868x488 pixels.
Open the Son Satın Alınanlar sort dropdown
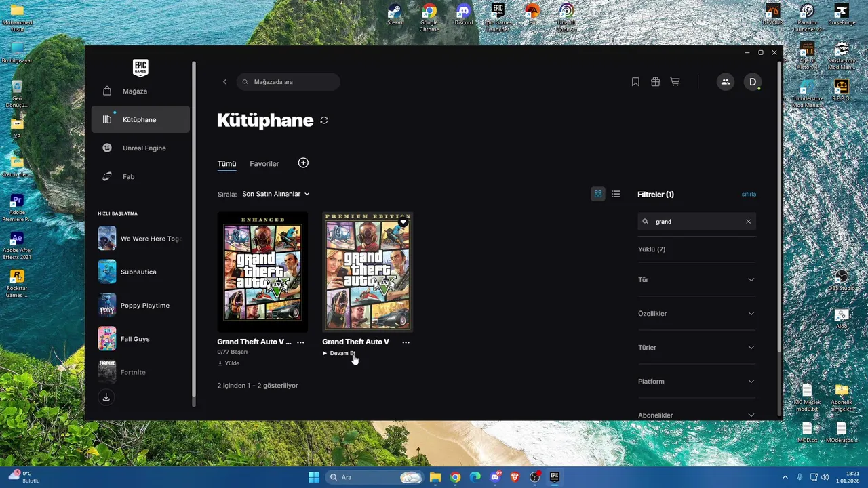pyautogui.click(x=276, y=194)
